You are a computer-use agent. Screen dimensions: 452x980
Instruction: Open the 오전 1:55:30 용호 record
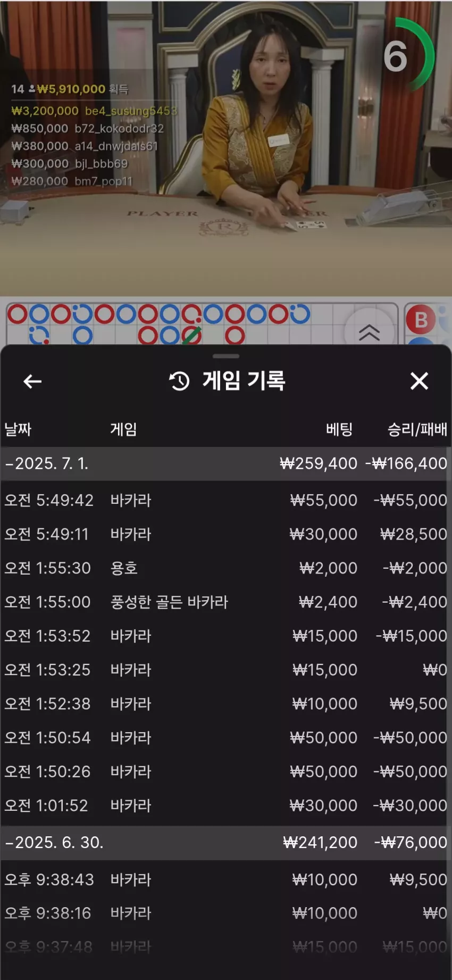pyautogui.click(x=226, y=568)
